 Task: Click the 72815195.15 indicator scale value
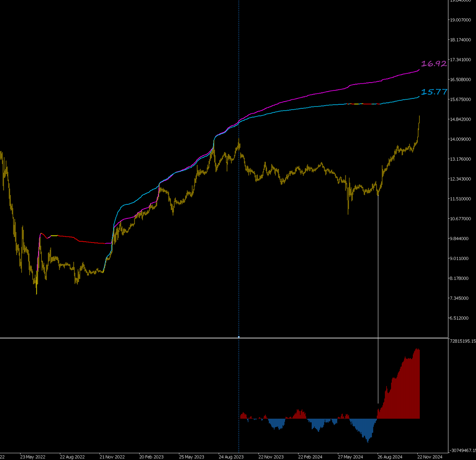[463, 341]
